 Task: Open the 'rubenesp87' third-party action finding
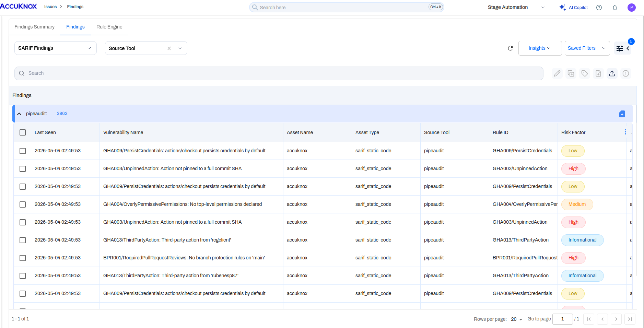[x=171, y=276]
